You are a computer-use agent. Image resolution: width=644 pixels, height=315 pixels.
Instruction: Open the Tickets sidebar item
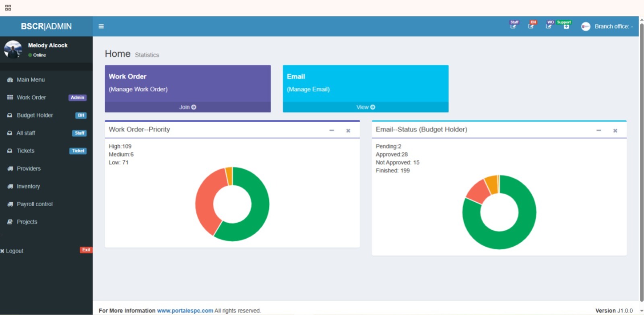point(25,151)
